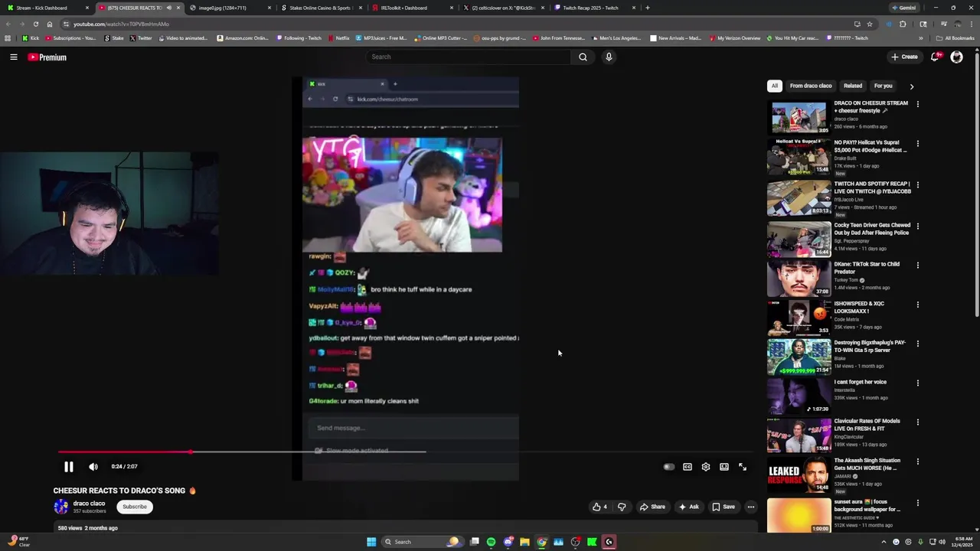Screen dimensions: 980x551
Task: Open the Netflix bookmark
Action: [338, 37]
